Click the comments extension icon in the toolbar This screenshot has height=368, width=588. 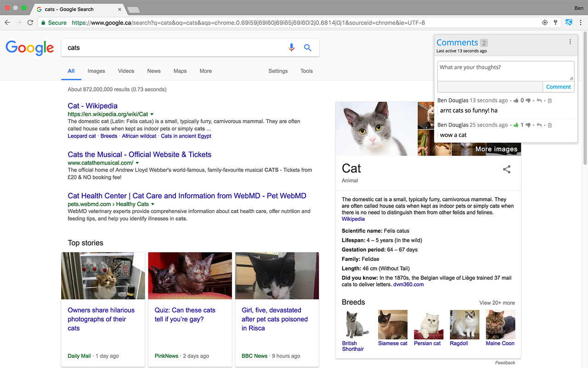click(569, 22)
